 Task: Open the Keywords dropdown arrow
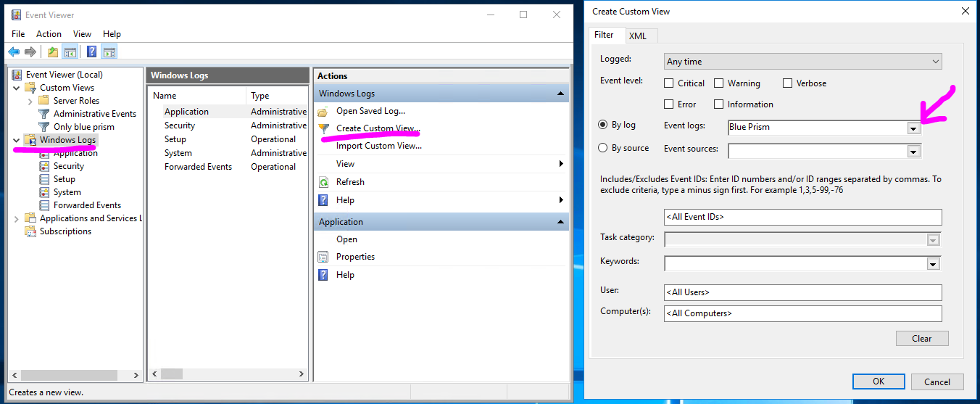tap(934, 264)
